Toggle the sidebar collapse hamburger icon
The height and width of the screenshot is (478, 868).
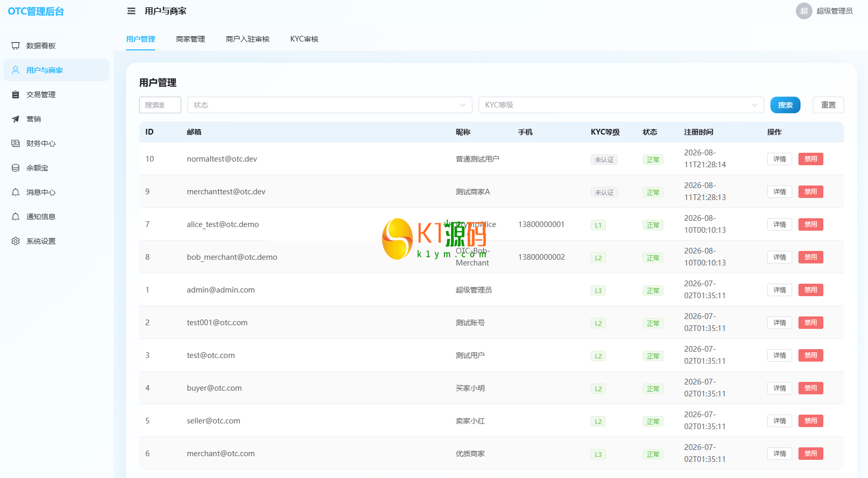(x=131, y=11)
